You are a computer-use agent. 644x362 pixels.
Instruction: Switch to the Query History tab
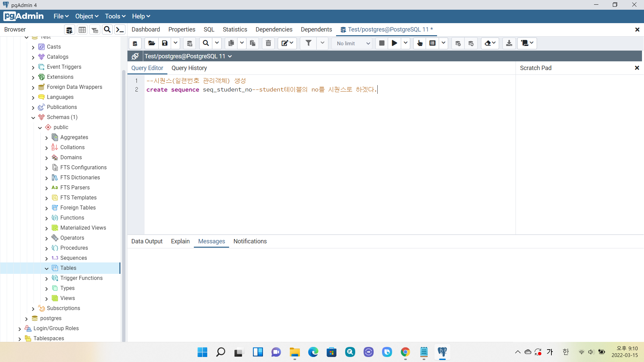(189, 68)
